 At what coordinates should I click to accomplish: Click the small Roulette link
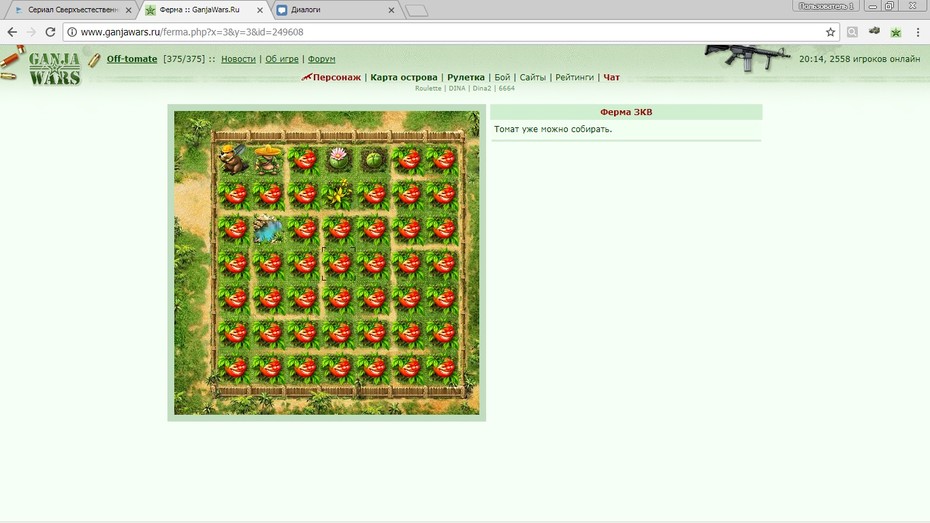[428, 88]
